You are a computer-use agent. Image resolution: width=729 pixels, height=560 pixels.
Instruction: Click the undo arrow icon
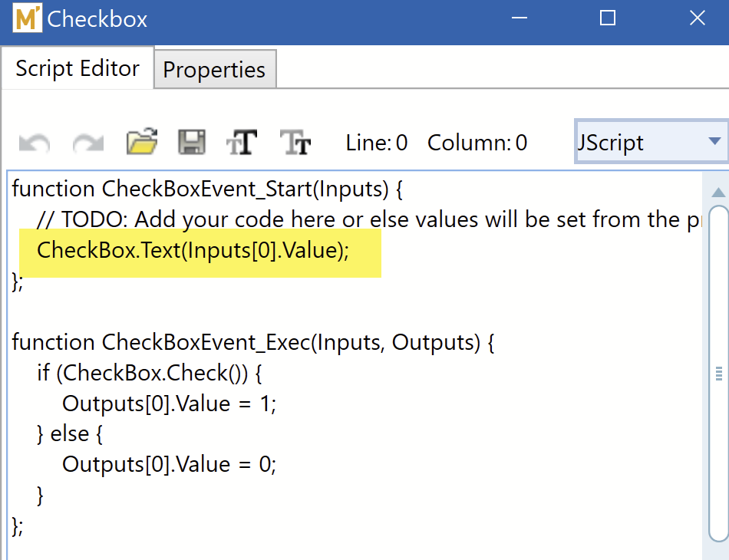(x=35, y=143)
